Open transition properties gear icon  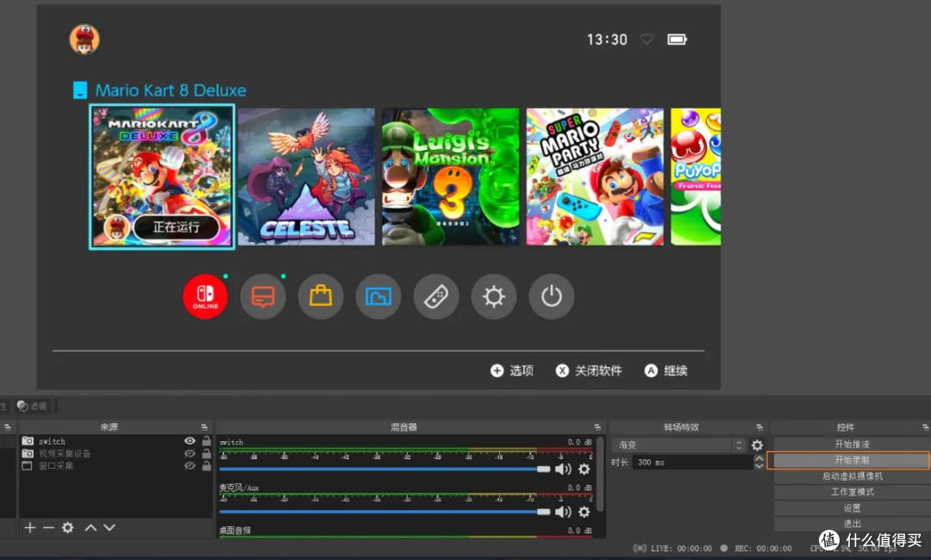click(757, 445)
